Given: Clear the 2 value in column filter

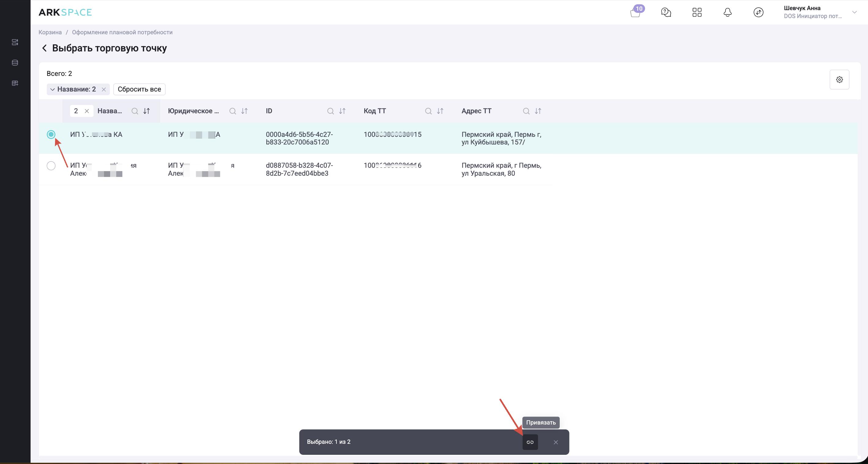Looking at the screenshot, I should pos(87,111).
